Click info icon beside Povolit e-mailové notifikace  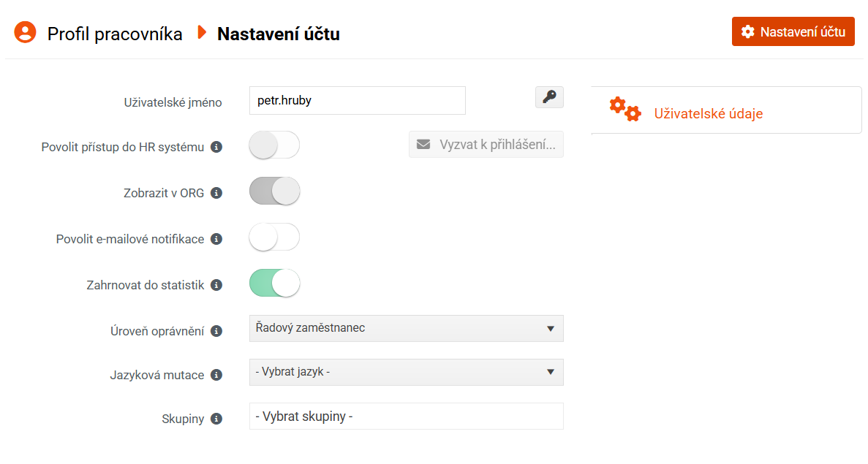point(216,239)
